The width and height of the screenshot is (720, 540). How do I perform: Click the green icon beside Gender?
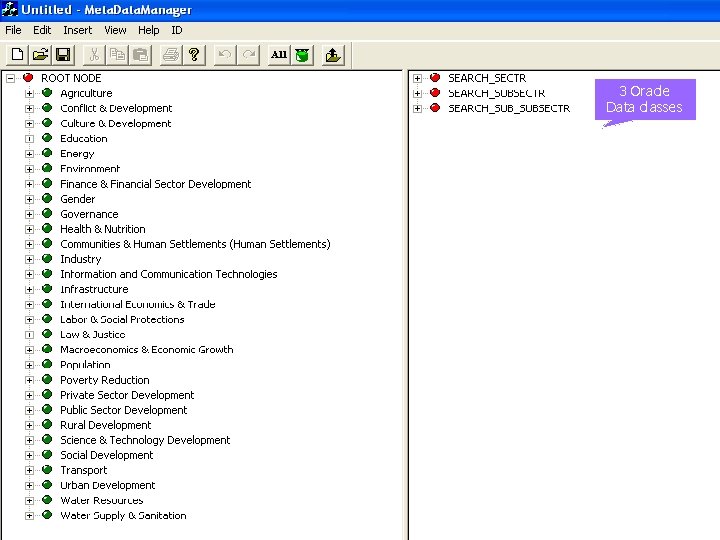point(47,198)
